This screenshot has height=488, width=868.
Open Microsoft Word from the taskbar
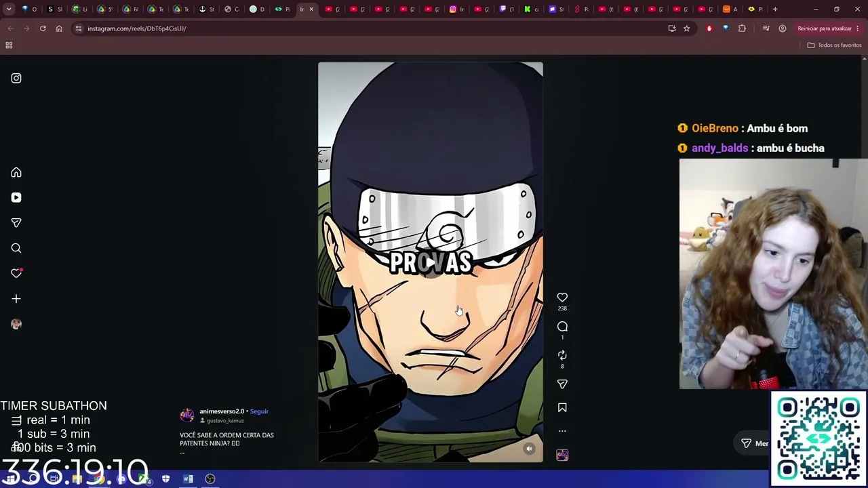[x=189, y=479]
